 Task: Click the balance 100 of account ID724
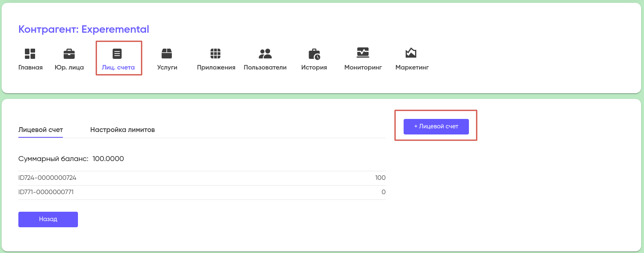pyautogui.click(x=380, y=178)
